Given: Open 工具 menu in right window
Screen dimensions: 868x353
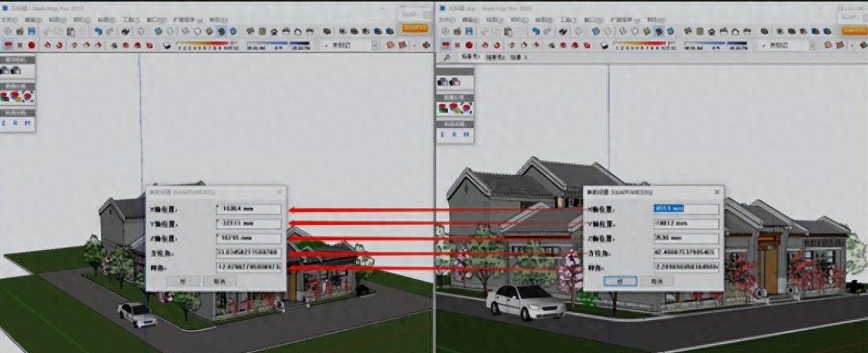Looking at the screenshot, I should coord(568,20).
